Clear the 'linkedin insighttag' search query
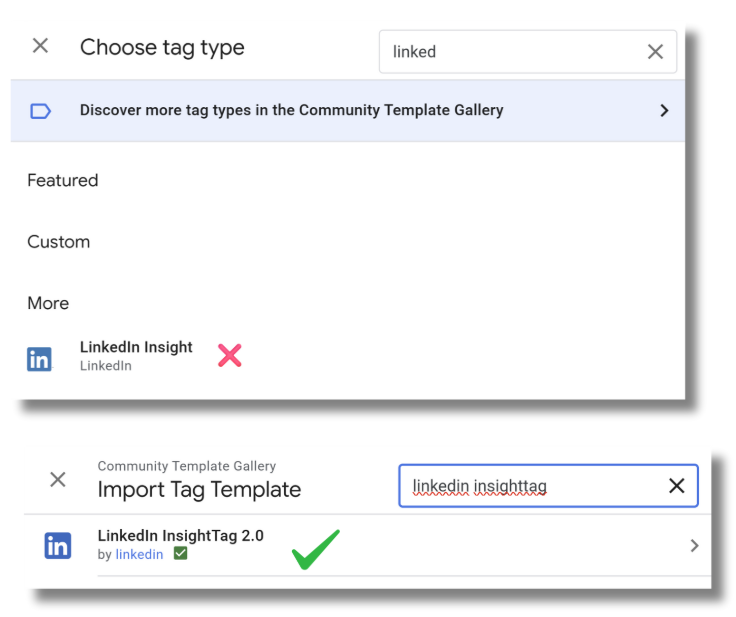This screenshot has height=617, width=736. [676, 486]
